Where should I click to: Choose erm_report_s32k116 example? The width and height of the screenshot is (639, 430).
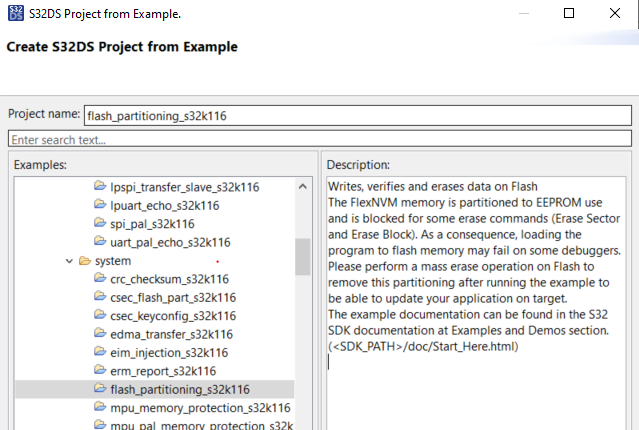click(163, 371)
